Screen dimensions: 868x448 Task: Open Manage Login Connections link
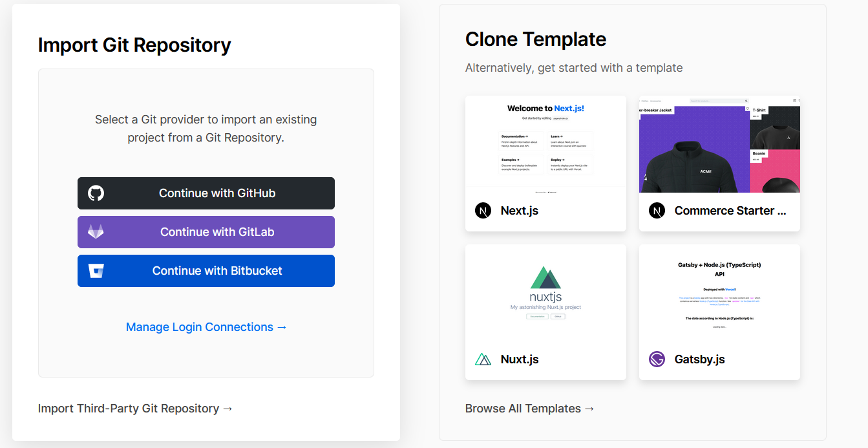coord(206,327)
